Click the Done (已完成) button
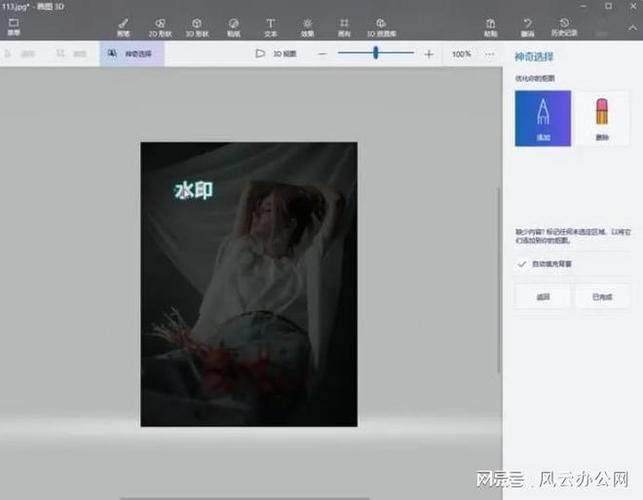The height and width of the screenshot is (500, 643). pos(601,296)
